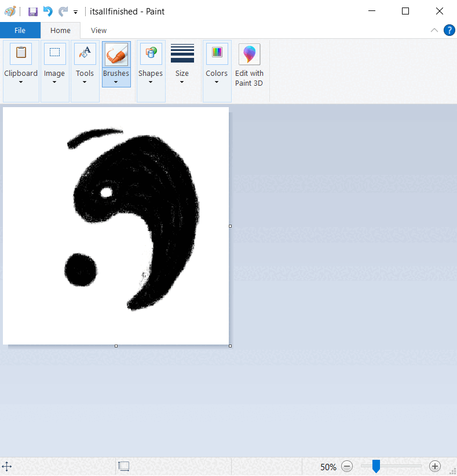
Task: Expand the Size dropdown arrow
Action: (x=182, y=82)
